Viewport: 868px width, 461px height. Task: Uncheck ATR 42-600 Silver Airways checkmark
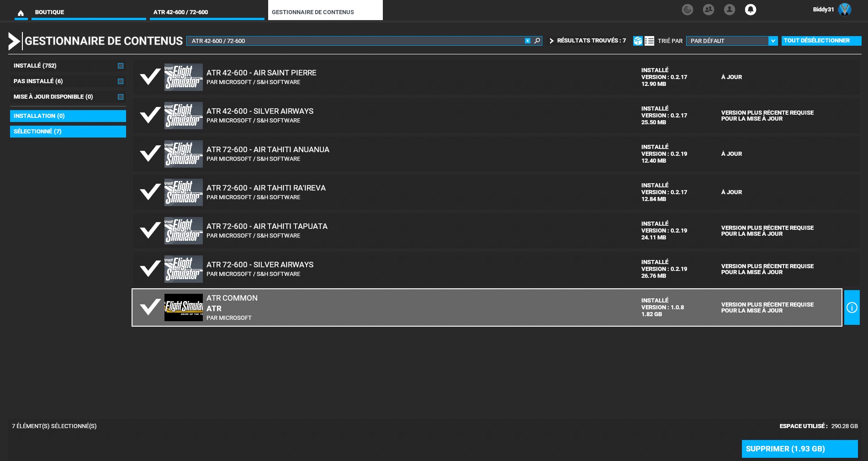click(x=150, y=115)
